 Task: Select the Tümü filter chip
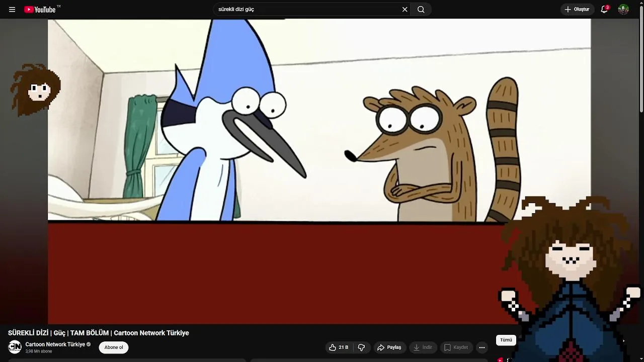pos(506,340)
